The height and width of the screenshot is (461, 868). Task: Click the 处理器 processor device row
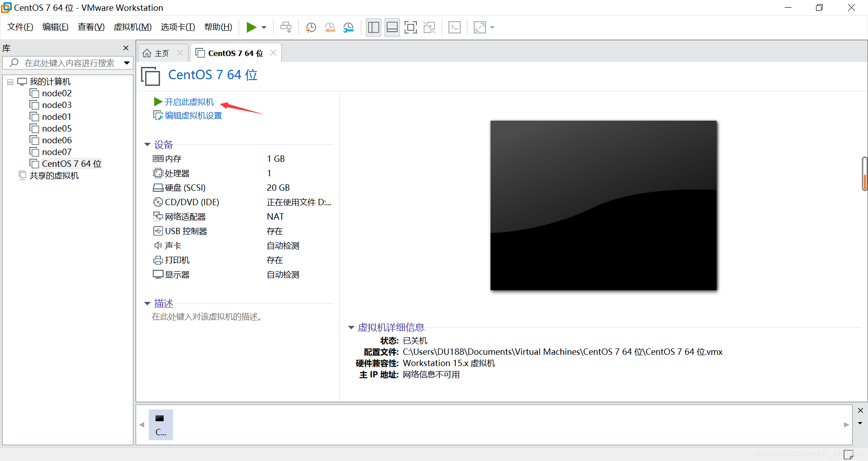(x=242, y=173)
